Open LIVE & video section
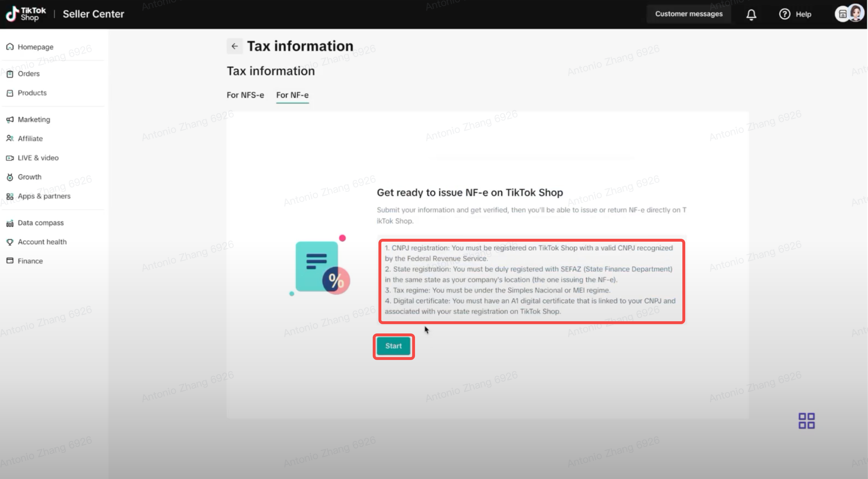The height and width of the screenshot is (479, 868). point(38,158)
